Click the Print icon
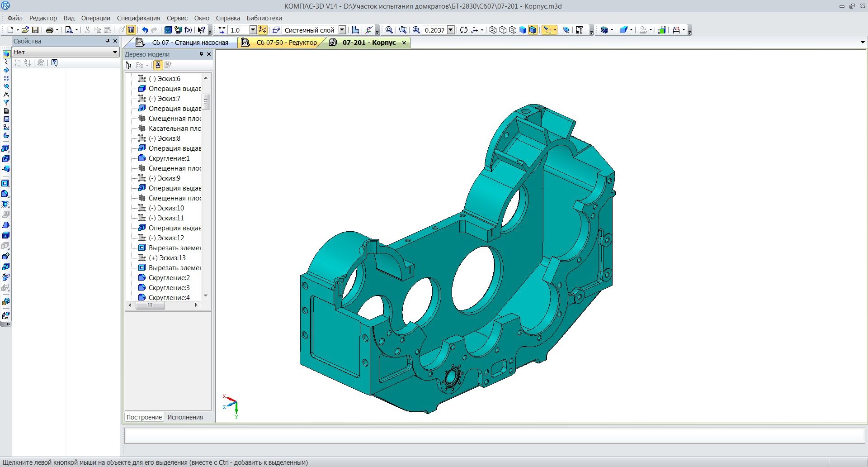 [49, 30]
